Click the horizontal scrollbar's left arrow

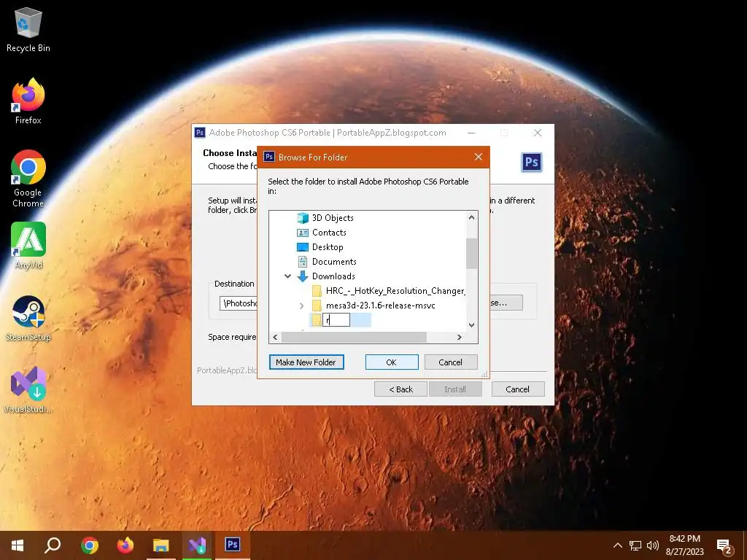(x=275, y=337)
